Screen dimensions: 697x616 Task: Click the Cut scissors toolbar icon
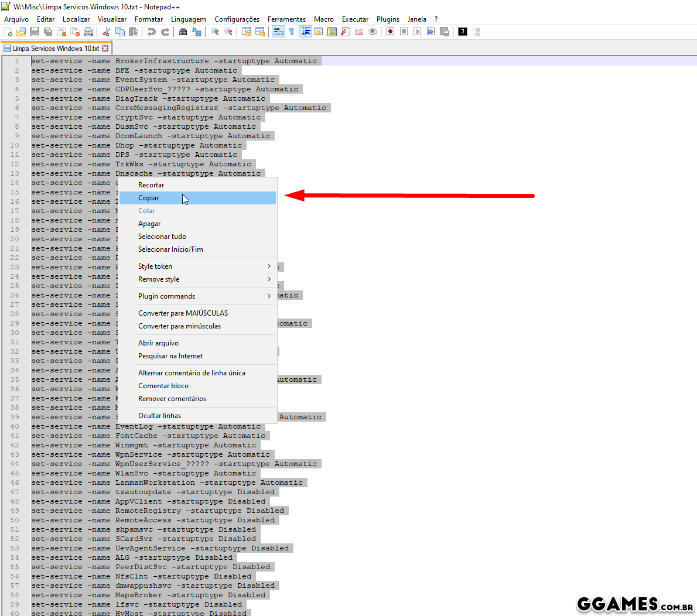107,32
